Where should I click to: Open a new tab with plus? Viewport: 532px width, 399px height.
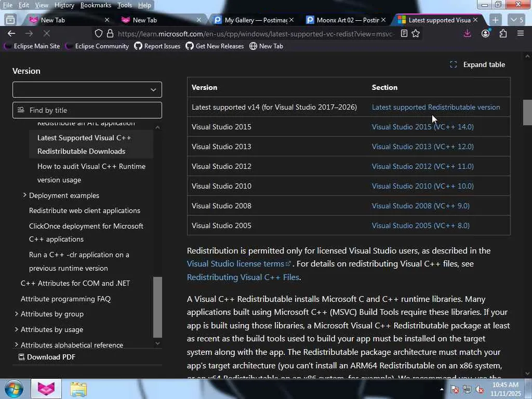(x=495, y=20)
